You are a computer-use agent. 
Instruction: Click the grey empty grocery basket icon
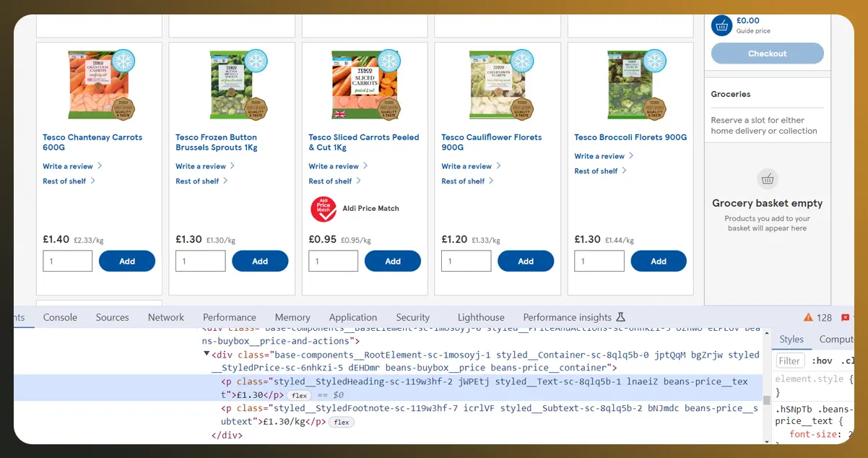point(768,179)
